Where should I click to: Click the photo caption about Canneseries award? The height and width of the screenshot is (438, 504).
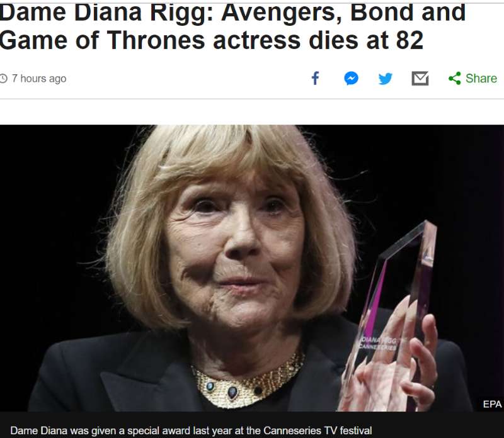(191, 430)
